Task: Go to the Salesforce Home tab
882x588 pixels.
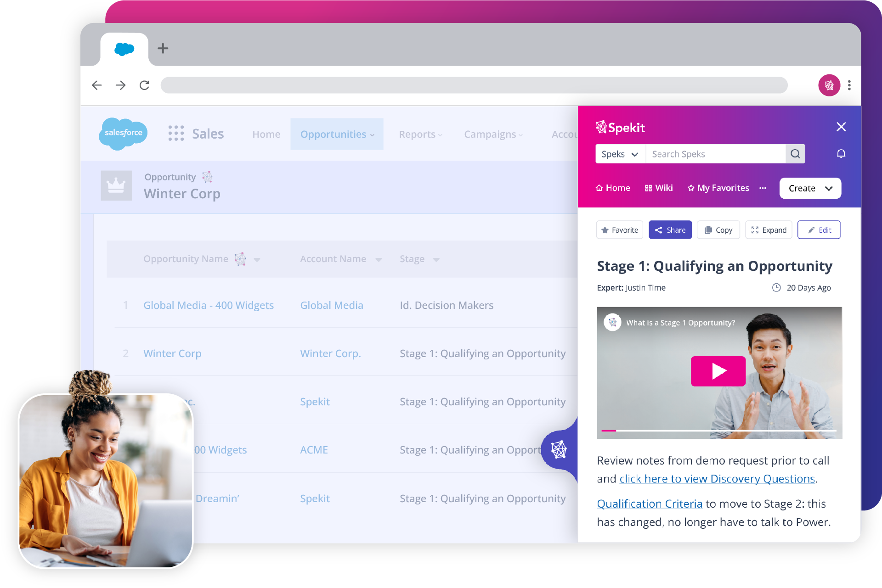Action: point(266,134)
